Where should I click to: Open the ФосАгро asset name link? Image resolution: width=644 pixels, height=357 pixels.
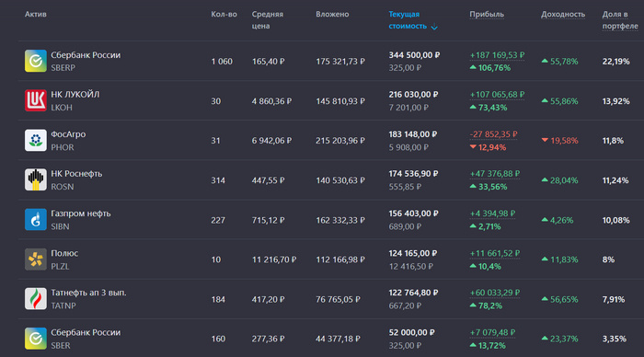(x=68, y=134)
